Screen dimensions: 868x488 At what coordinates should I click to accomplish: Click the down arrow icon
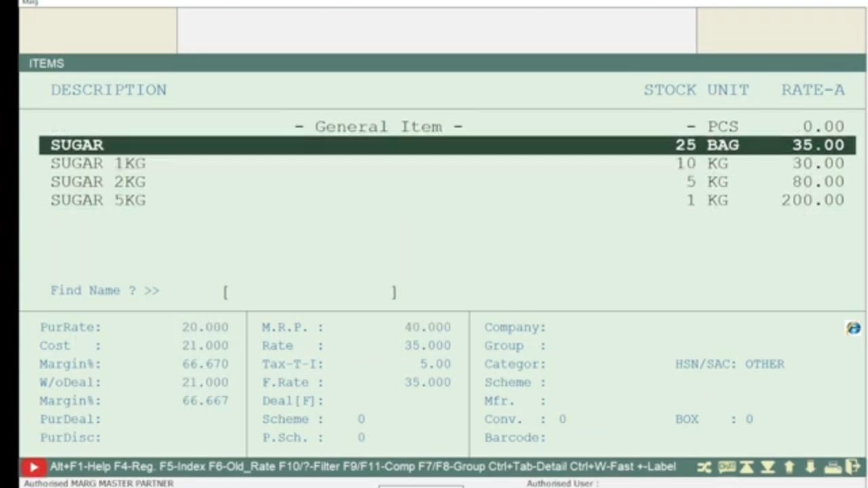pyautogui.click(x=810, y=467)
